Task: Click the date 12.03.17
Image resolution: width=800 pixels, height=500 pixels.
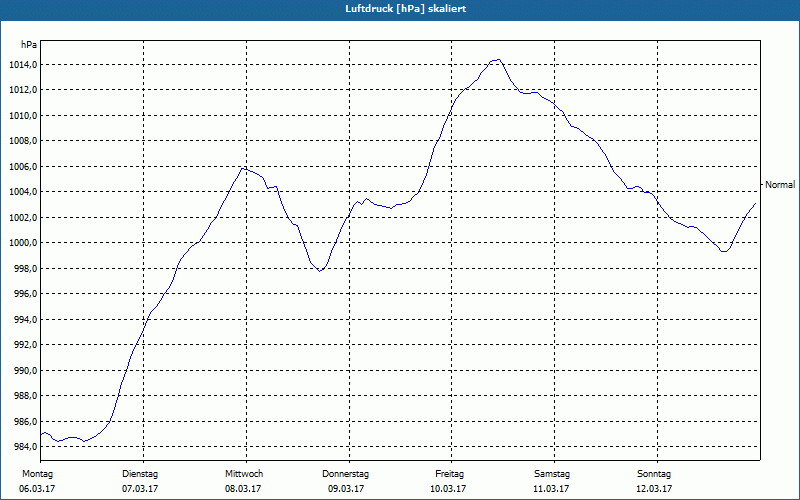Action: (x=654, y=489)
